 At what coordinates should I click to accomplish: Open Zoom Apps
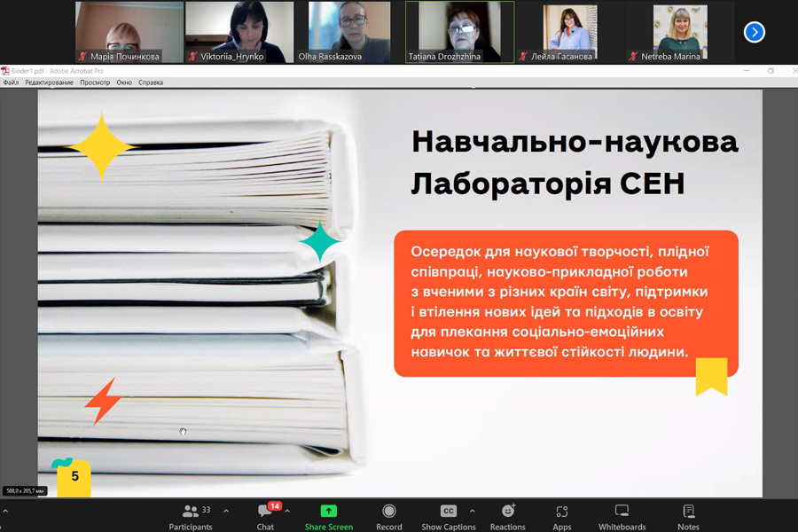coord(562,517)
